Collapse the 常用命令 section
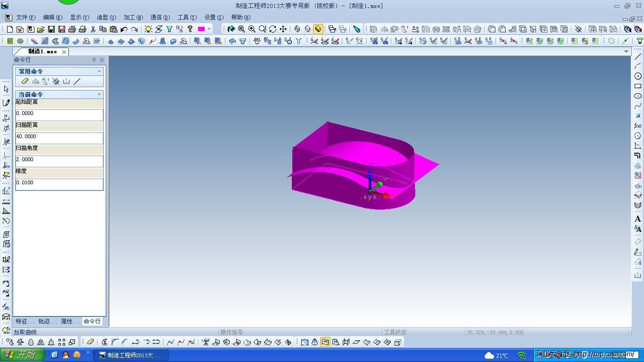The width and height of the screenshot is (644, 362). pos(99,71)
